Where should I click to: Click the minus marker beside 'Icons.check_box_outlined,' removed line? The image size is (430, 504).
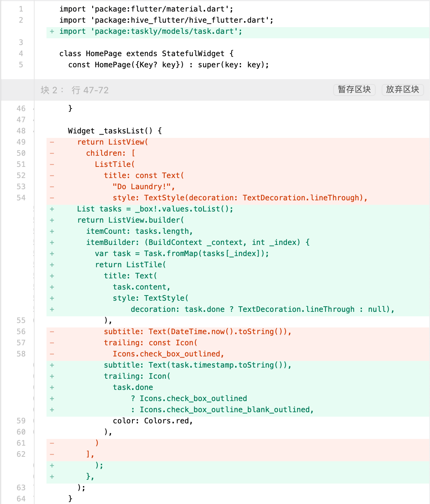coord(52,354)
